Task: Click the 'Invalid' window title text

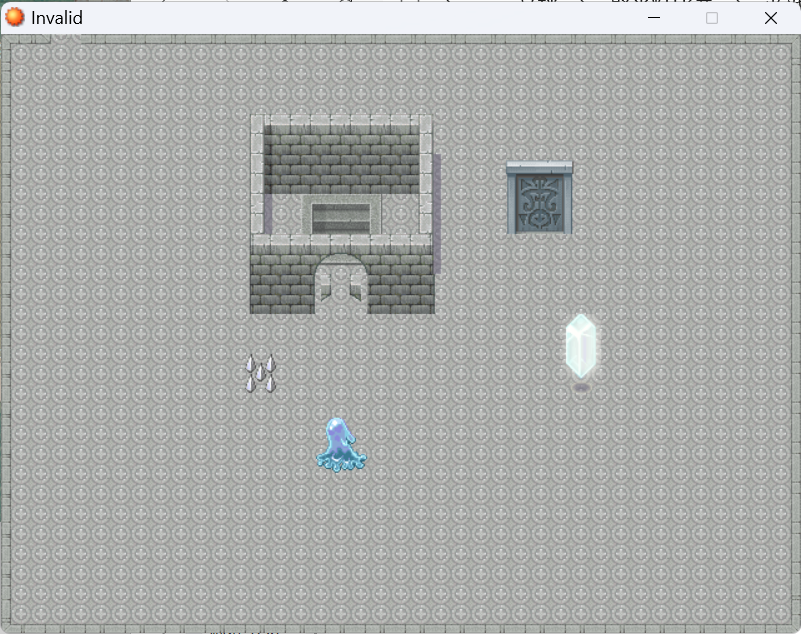Action: point(57,18)
